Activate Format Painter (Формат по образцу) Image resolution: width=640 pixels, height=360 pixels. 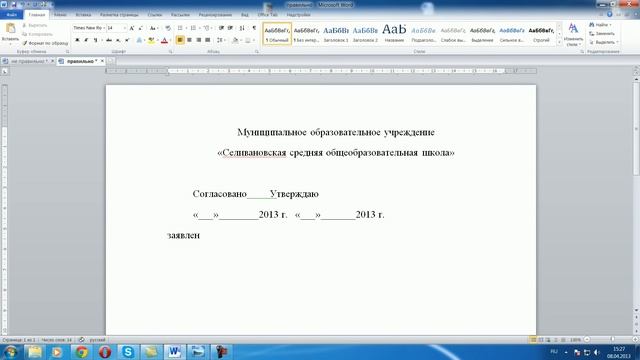[45, 43]
